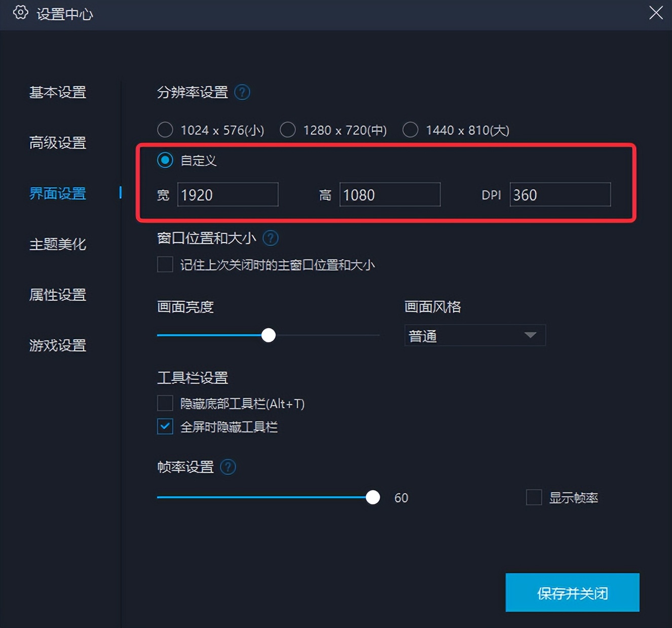Enable remembering last window position and size
Viewport: 672px width, 628px height.
(x=165, y=264)
